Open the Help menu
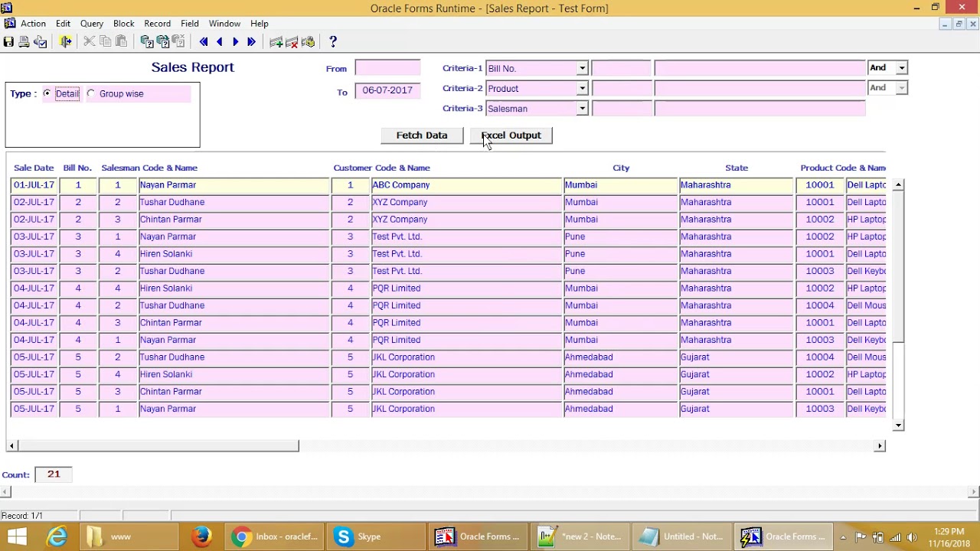The height and width of the screenshot is (551, 980). (260, 24)
